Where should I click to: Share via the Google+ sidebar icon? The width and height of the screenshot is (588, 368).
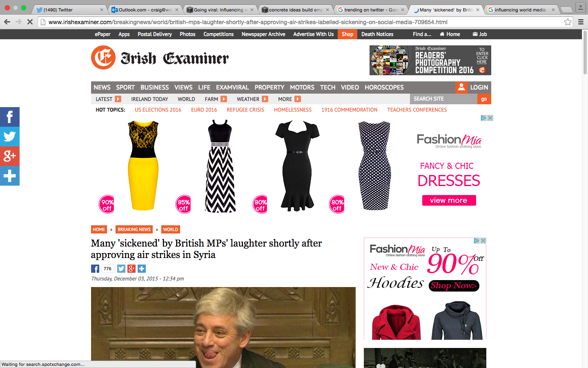click(10, 156)
